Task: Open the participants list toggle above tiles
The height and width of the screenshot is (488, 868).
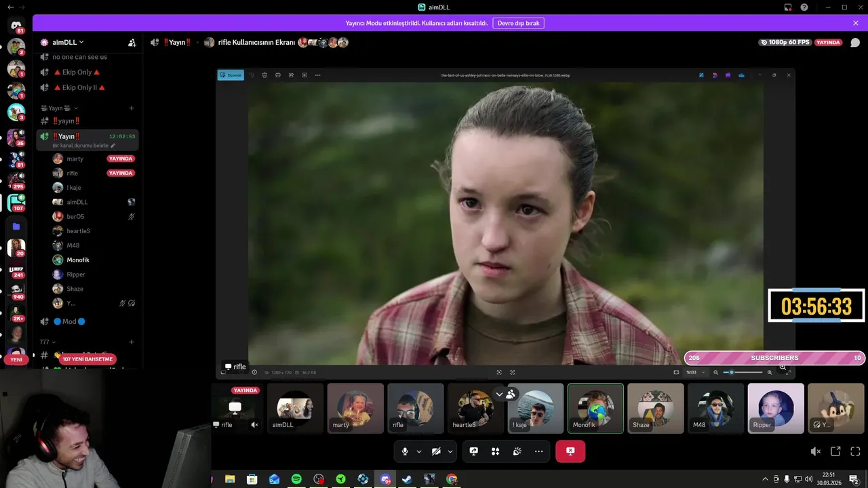Action: [506, 394]
